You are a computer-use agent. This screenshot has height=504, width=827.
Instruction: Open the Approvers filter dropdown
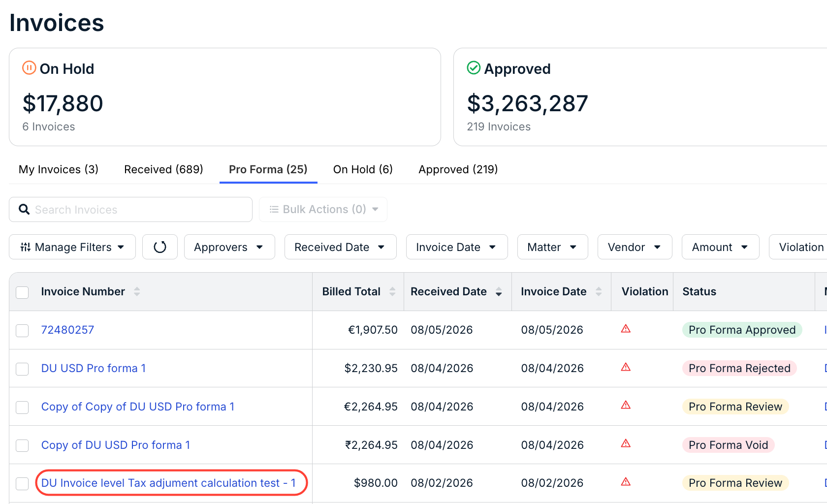(x=229, y=247)
